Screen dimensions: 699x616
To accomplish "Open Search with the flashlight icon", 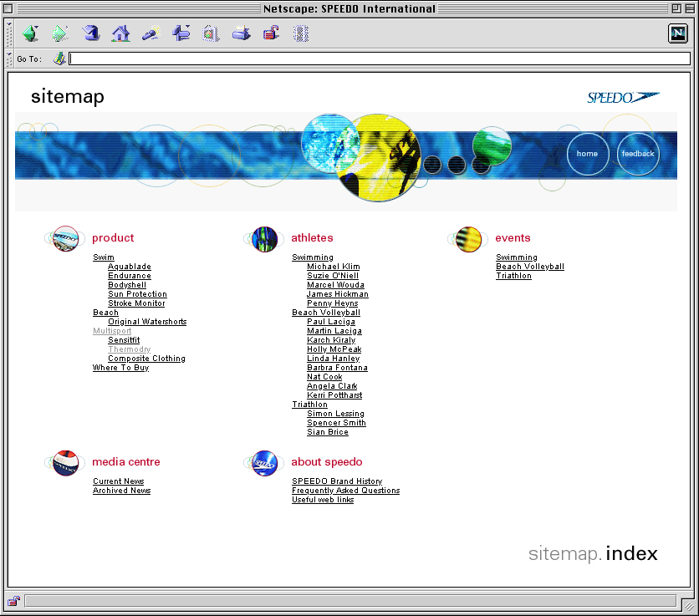I will [151, 33].
